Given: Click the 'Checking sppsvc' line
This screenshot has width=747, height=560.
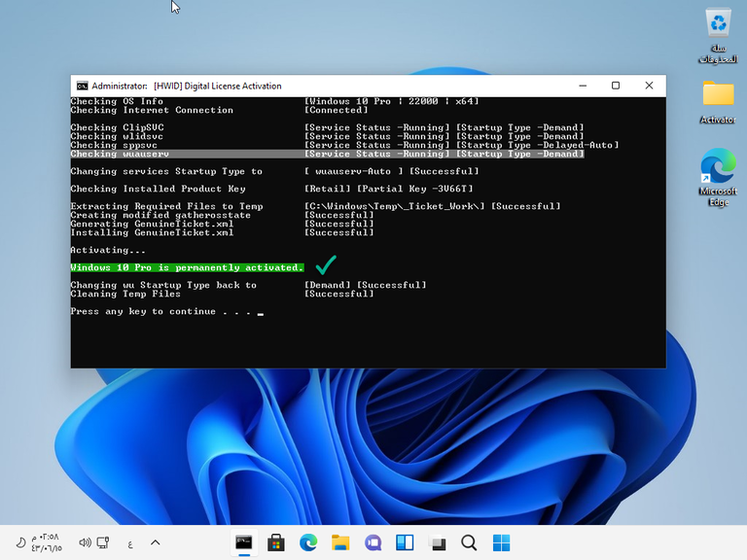Looking at the screenshot, I should [x=345, y=145].
